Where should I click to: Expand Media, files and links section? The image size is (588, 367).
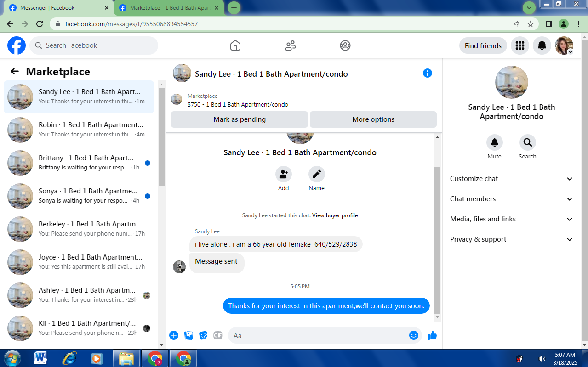(512, 219)
